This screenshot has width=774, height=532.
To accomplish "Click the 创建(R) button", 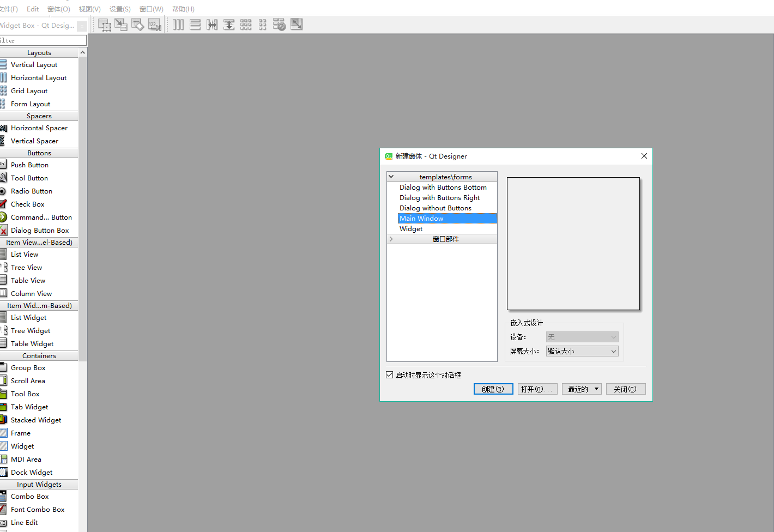I will pos(493,389).
